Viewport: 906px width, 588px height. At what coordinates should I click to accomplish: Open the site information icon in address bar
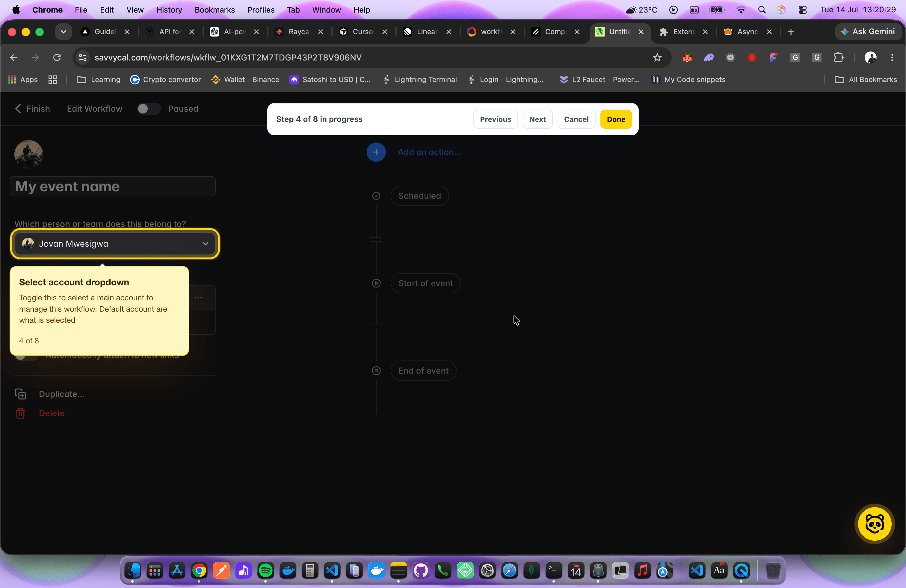coord(83,57)
